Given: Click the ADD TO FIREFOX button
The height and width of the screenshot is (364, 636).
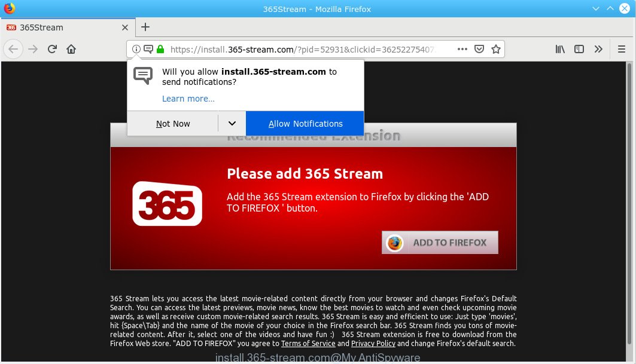Looking at the screenshot, I should [x=440, y=243].
